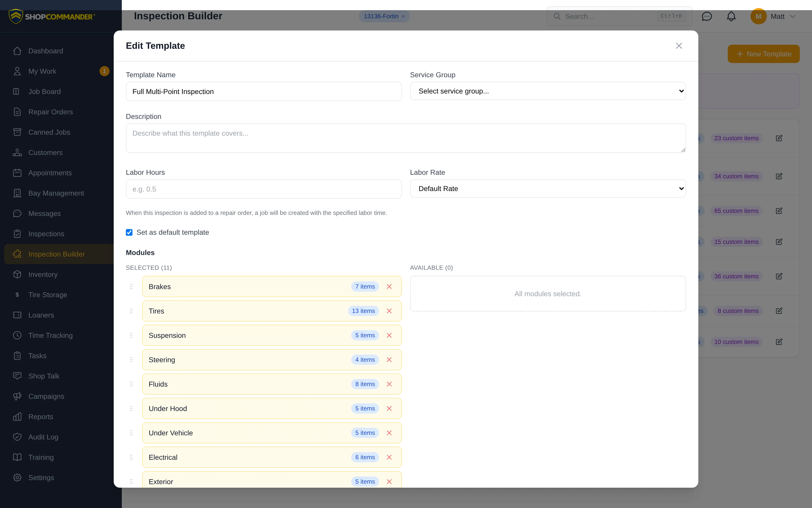
Task: Grab the drag handle beside Fluids
Action: [131, 384]
